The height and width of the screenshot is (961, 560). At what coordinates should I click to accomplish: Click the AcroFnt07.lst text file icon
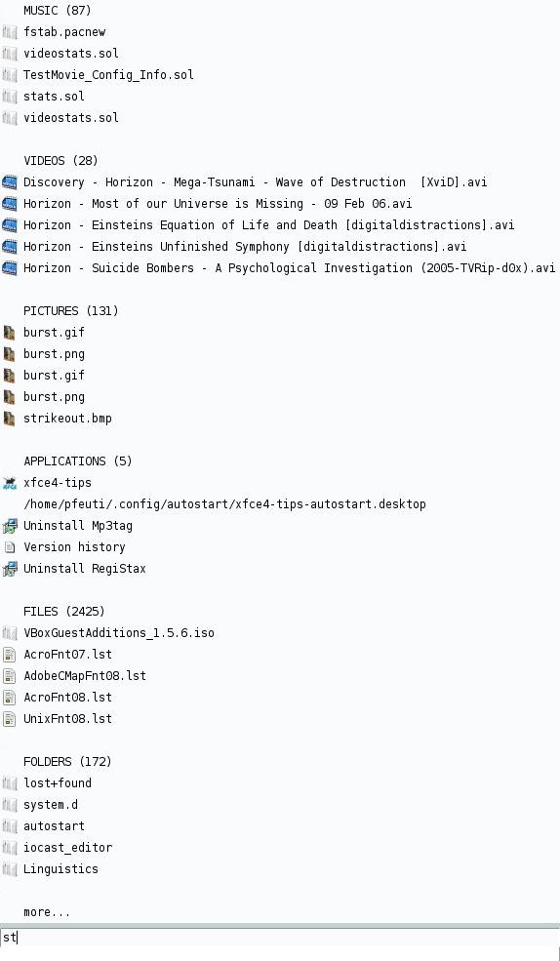point(9,655)
